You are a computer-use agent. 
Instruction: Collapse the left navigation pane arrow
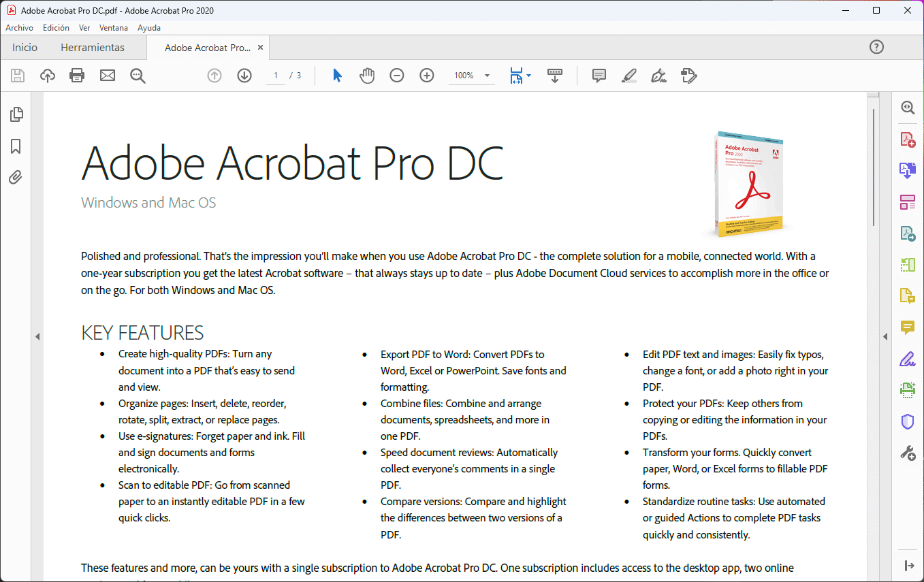tap(37, 336)
